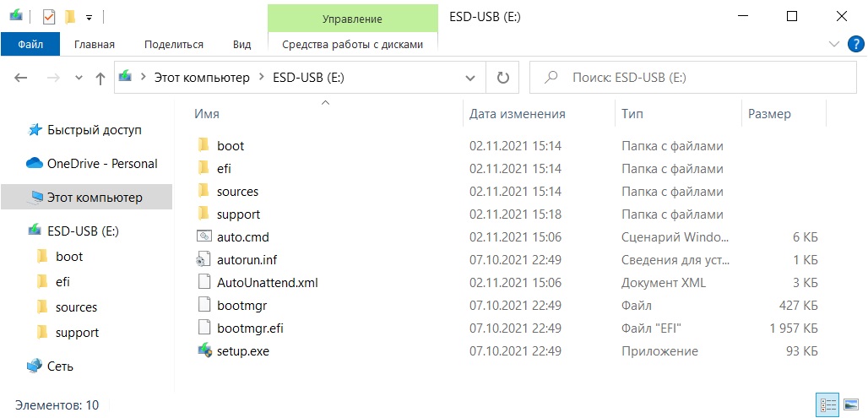
Task: Sort files by Дата изменения column
Action: (x=517, y=114)
